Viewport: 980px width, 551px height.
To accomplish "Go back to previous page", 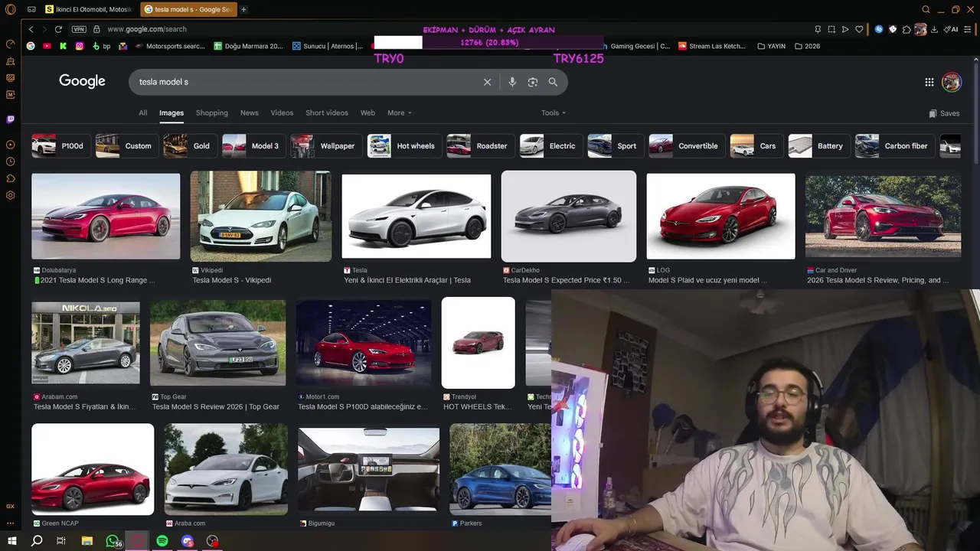I will [31, 29].
